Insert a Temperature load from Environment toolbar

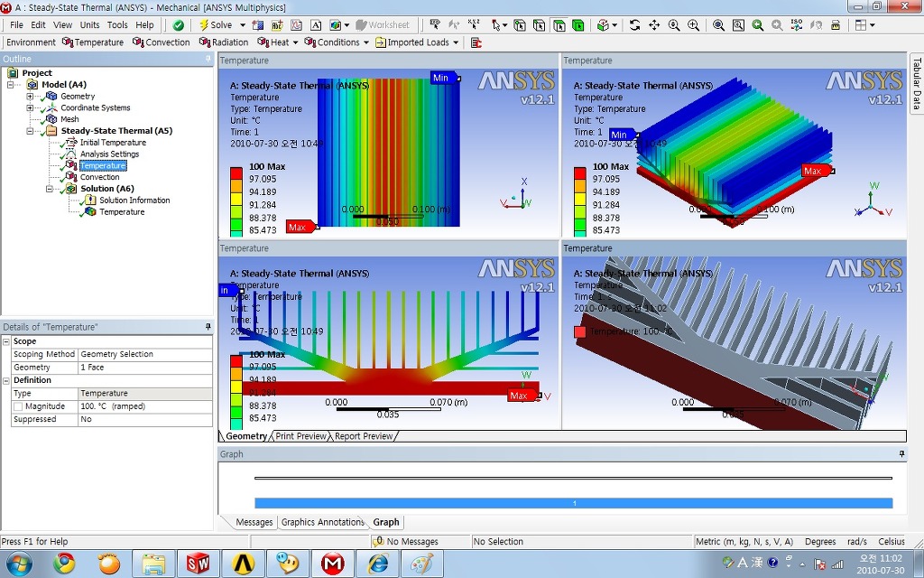(x=93, y=42)
